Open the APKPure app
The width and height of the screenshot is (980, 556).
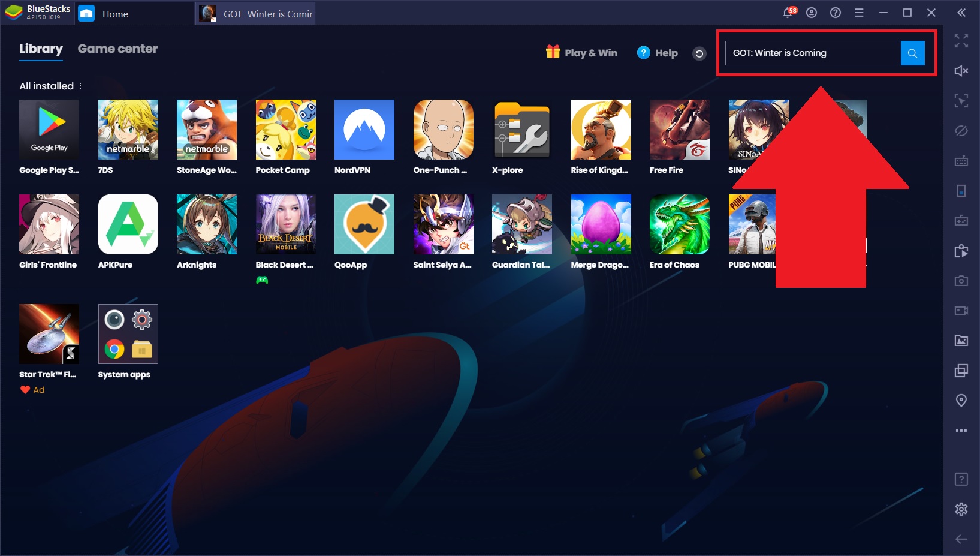[x=128, y=224]
